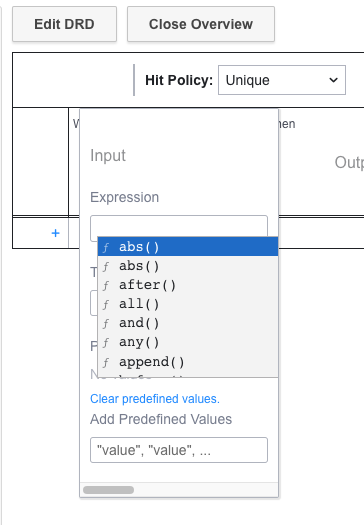This screenshot has width=364, height=525.
Task: Focus the Add Predefined Values field
Action: (x=179, y=450)
